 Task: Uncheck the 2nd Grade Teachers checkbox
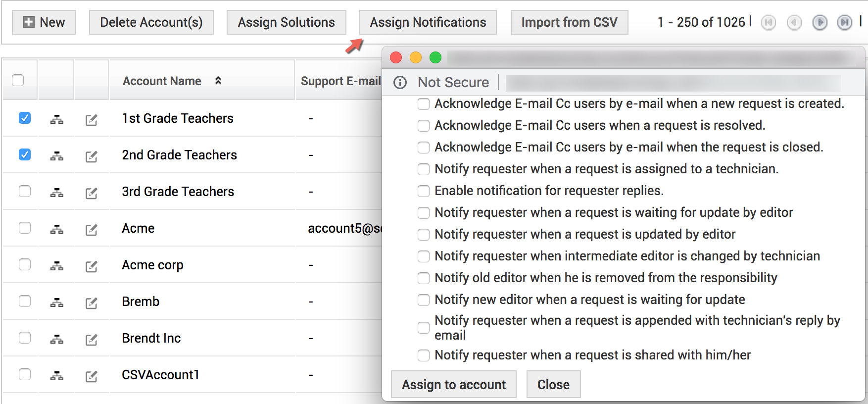coord(25,154)
